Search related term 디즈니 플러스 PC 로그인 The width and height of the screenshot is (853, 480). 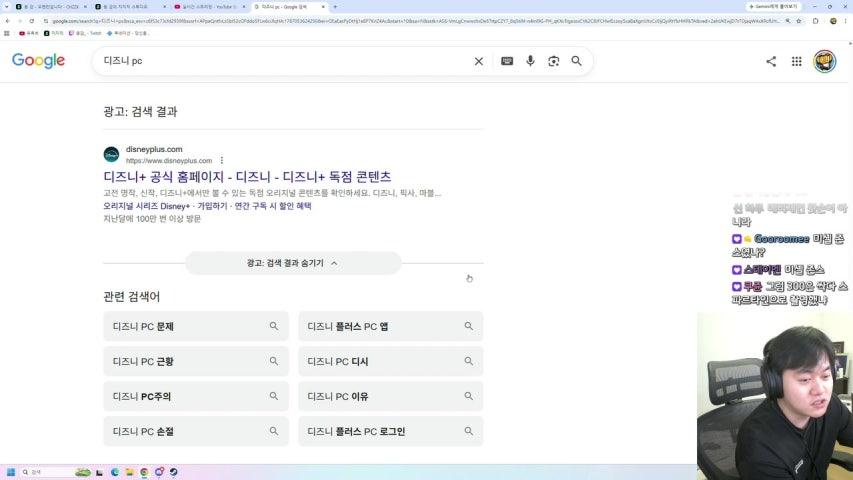pos(391,431)
